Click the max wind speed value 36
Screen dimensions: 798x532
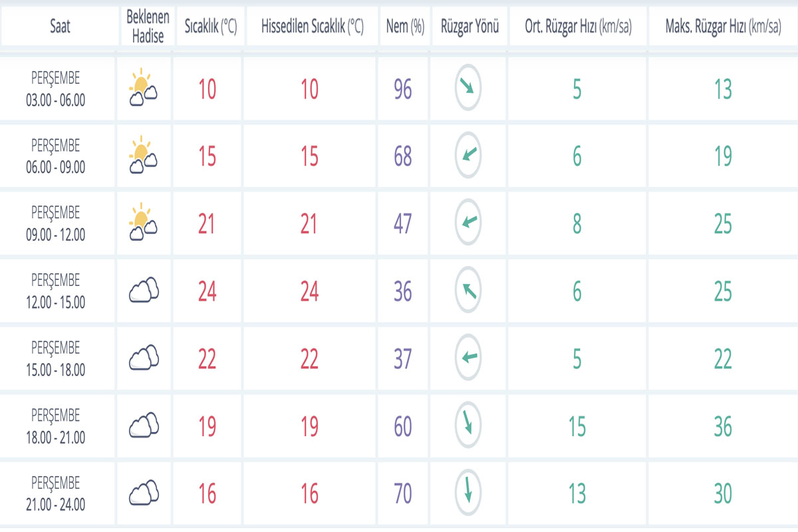[x=723, y=426]
